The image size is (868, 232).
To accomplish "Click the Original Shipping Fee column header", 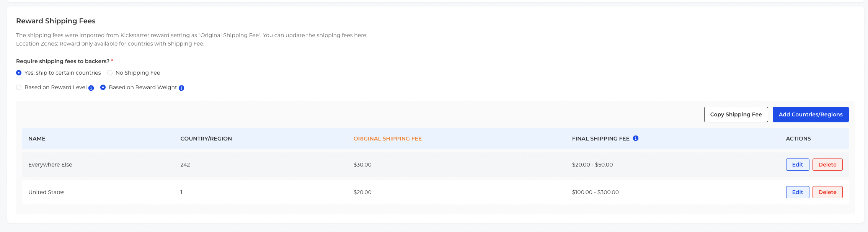I will point(387,139).
